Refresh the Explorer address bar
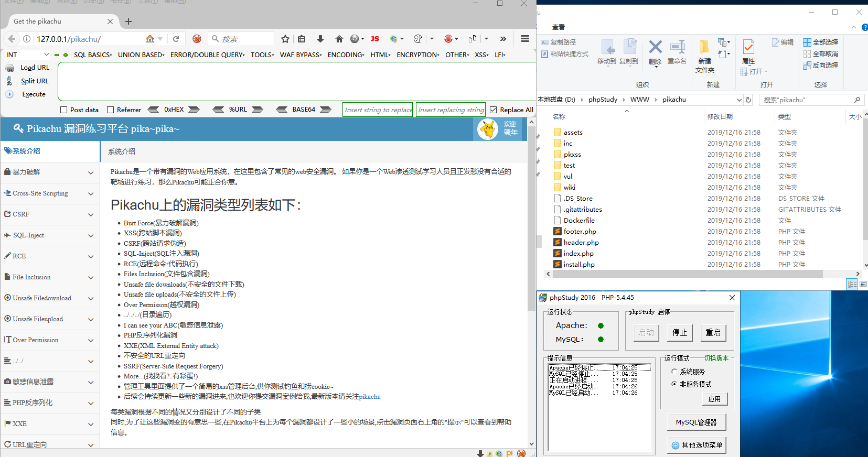The image size is (868, 457). (748, 100)
